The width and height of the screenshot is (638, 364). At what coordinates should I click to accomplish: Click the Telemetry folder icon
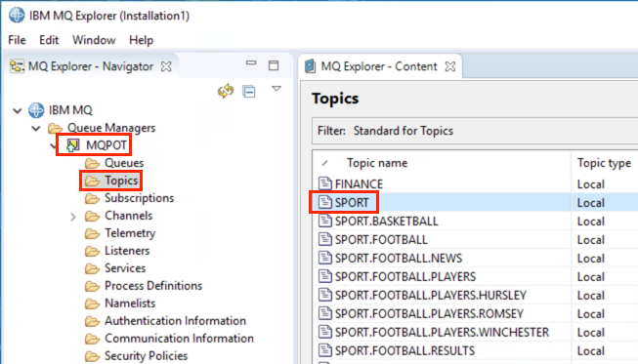tap(93, 233)
